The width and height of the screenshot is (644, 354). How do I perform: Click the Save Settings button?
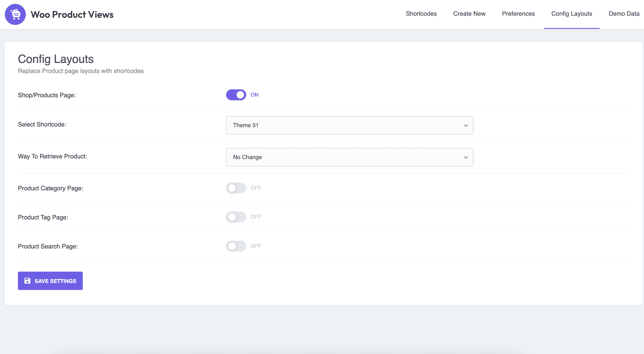pos(50,281)
